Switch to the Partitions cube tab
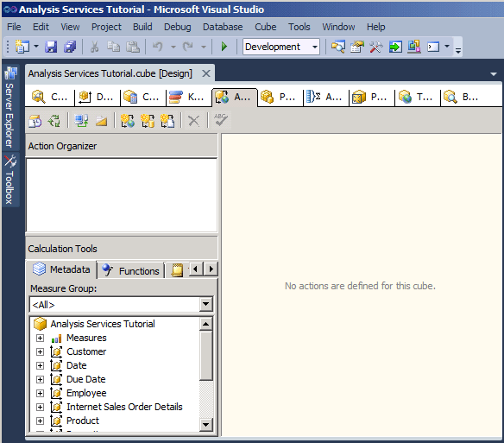 280,97
